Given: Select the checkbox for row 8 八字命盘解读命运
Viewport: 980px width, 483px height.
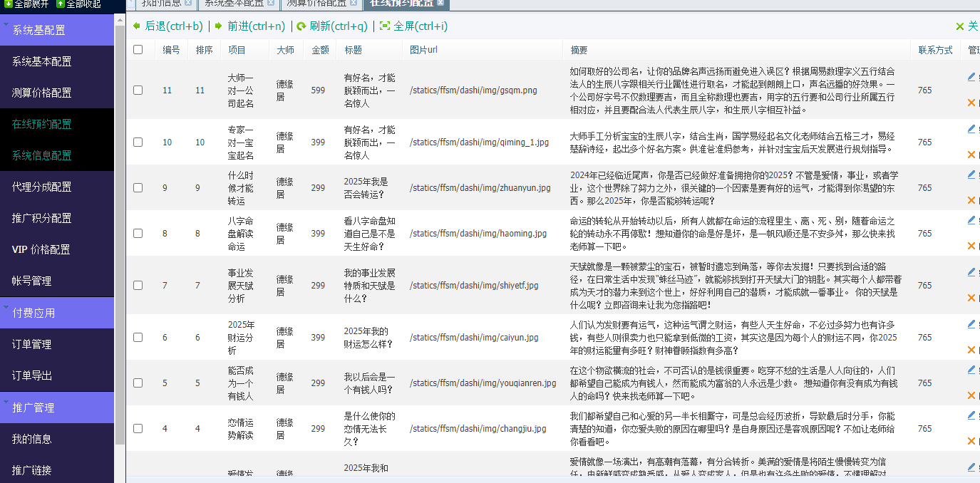Looking at the screenshot, I should tap(138, 234).
